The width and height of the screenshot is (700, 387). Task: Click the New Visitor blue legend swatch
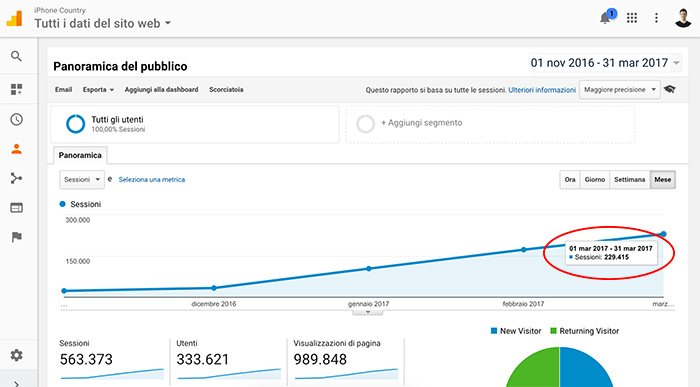coord(494,331)
